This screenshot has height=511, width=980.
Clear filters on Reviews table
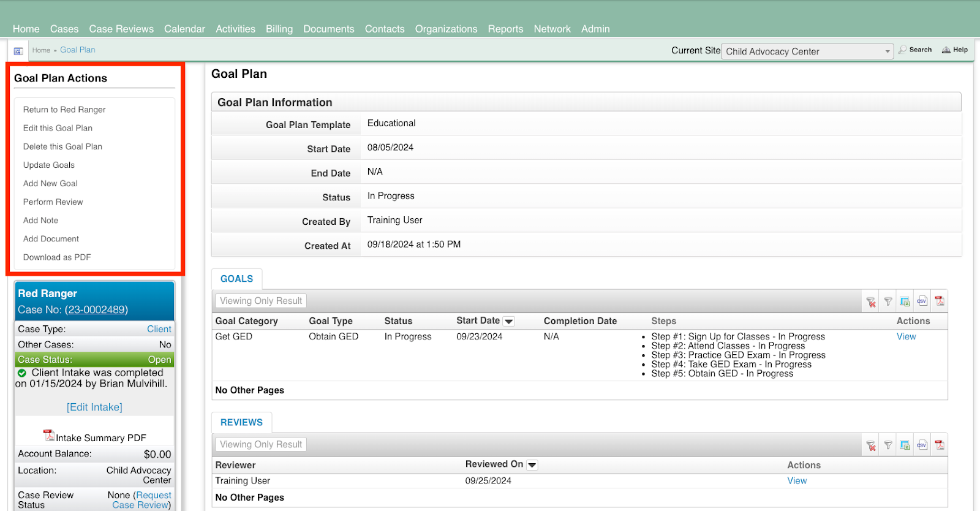[871, 446]
